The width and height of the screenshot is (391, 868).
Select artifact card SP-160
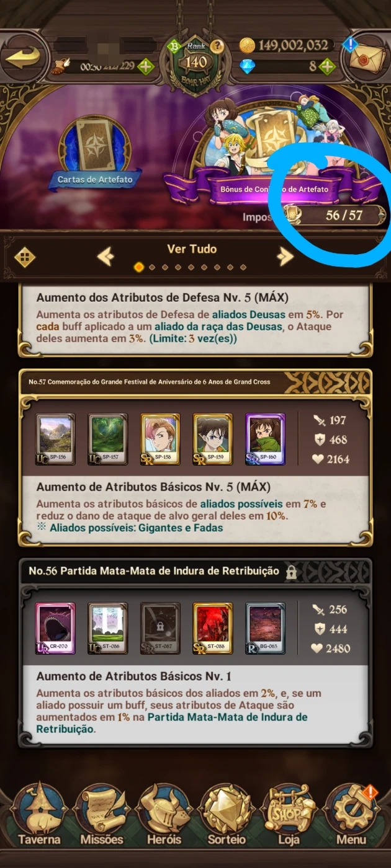(x=265, y=440)
